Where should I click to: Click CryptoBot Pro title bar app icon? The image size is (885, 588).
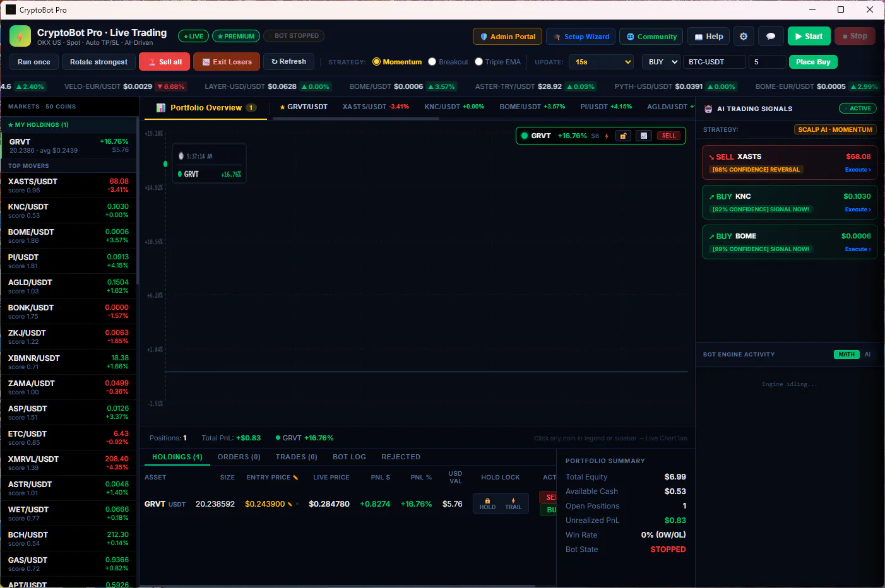click(x=11, y=9)
